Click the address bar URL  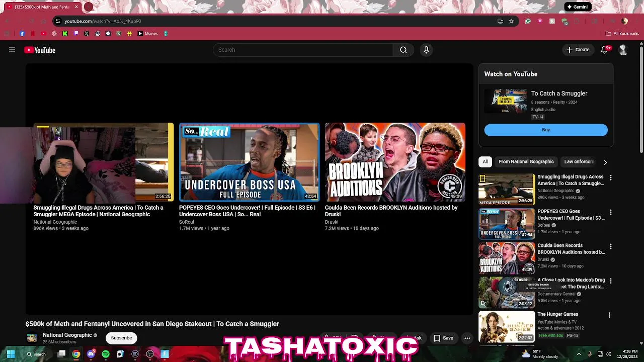(103, 21)
